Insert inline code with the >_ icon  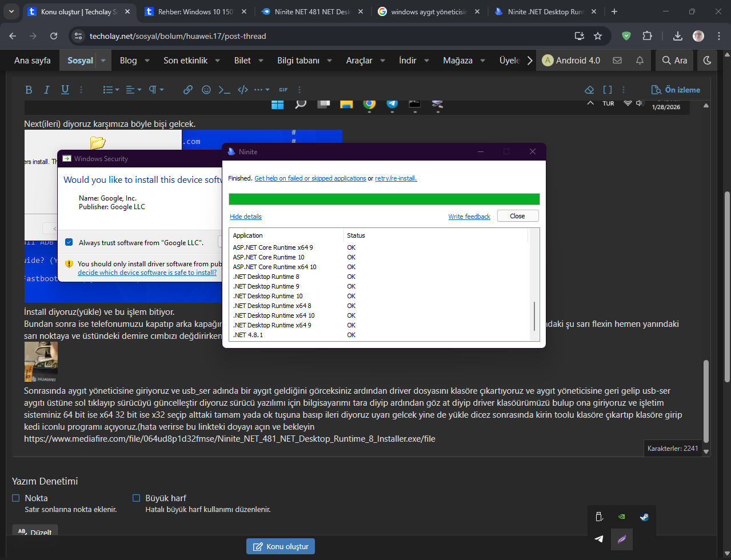[225, 90]
